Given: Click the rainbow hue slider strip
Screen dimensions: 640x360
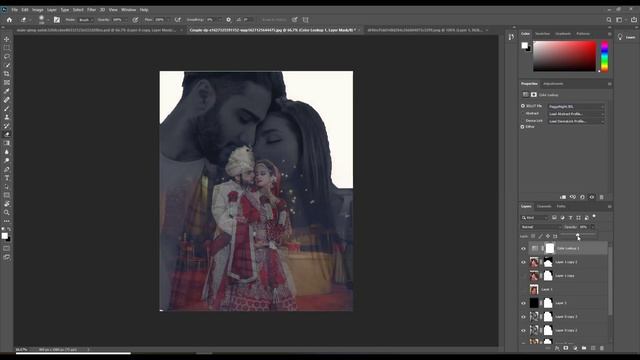Looking at the screenshot, I should tap(604, 56).
